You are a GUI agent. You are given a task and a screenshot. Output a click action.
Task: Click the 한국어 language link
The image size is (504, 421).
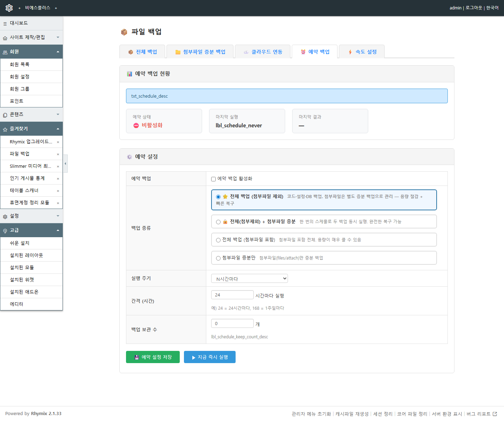click(x=492, y=8)
